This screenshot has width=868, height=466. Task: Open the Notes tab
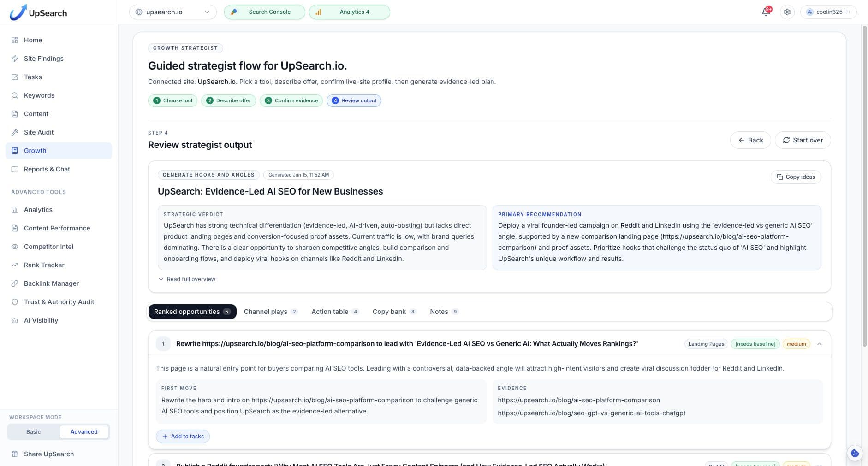tap(444, 312)
